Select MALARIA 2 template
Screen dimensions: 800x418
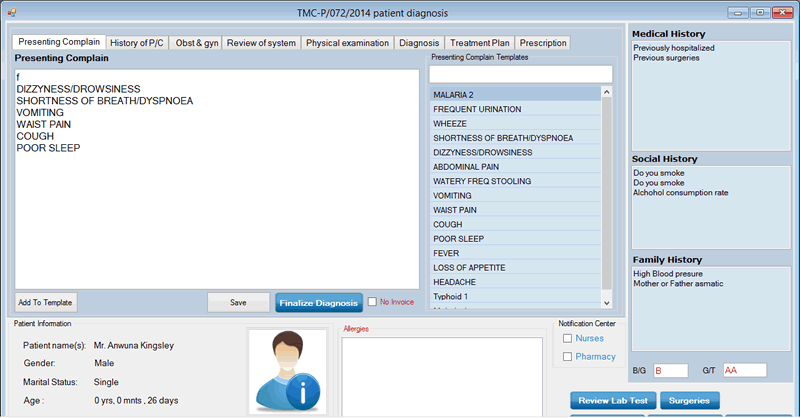[515, 95]
